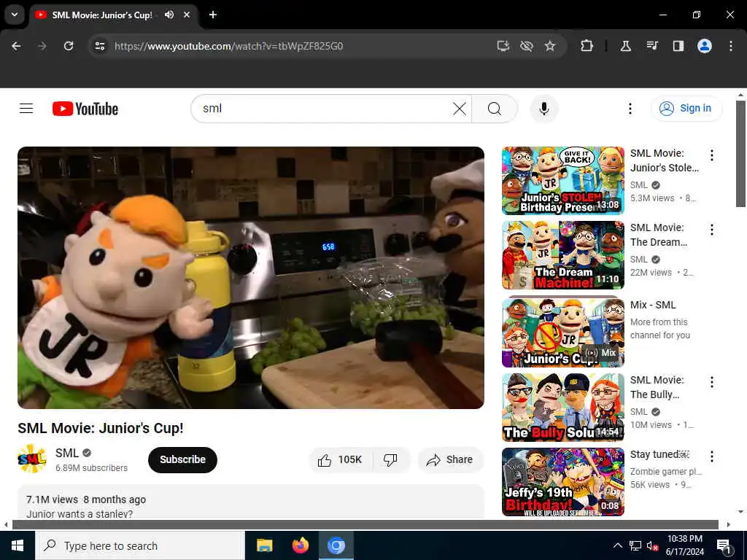The height and width of the screenshot is (560, 747).
Task: Open the tab search dropdown arrow
Action: (15, 15)
